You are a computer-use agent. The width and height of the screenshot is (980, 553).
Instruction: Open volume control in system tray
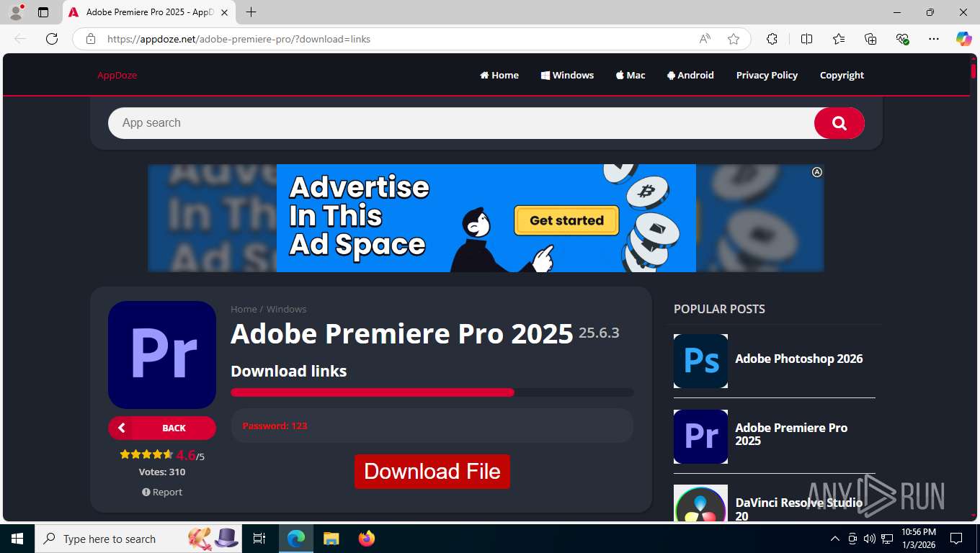click(x=870, y=539)
